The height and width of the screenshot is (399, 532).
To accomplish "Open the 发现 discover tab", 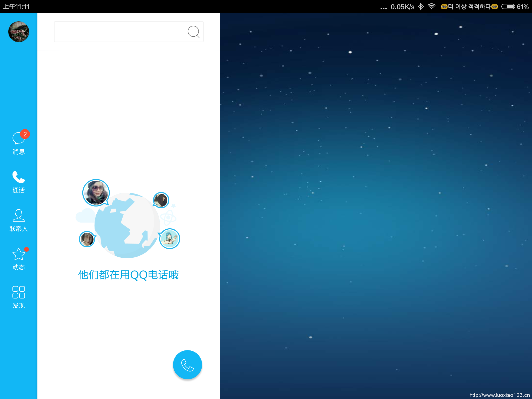I will click(18, 305).
